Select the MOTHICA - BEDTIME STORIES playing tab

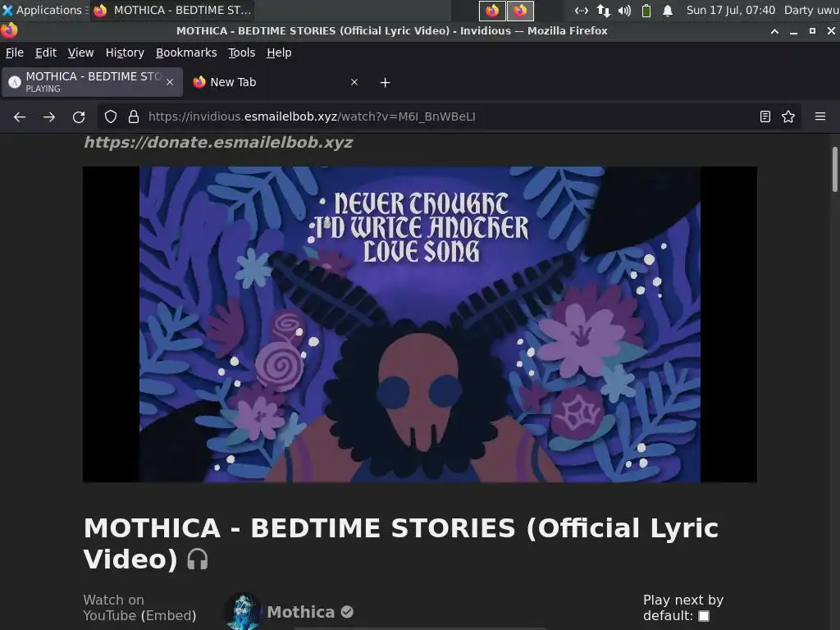92,82
